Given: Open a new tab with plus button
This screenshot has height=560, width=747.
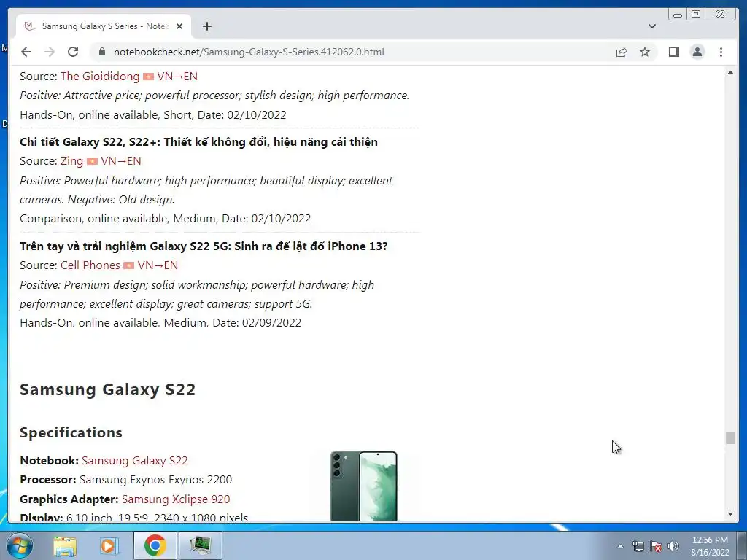Looking at the screenshot, I should 206,26.
